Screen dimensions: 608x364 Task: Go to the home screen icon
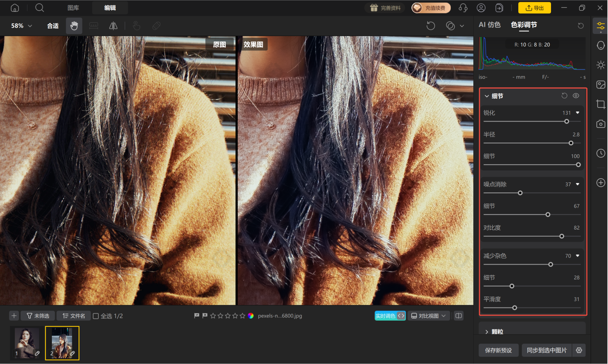(15, 8)
